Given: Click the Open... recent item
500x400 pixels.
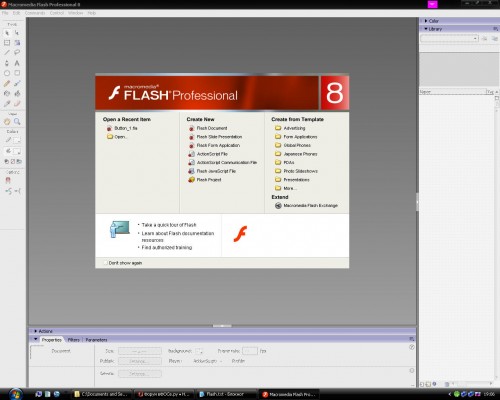Looking at the screenshot, I should point(117,137).
